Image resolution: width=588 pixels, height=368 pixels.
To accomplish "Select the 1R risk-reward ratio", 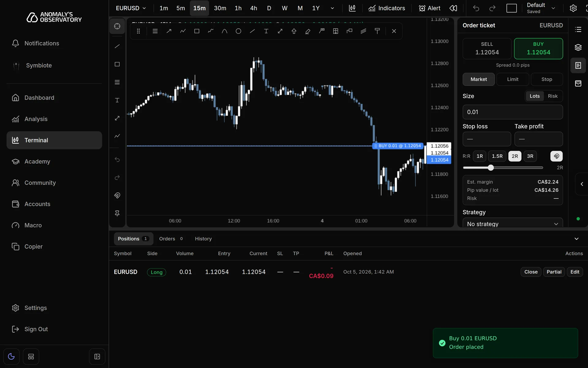I will click(480, 156).
